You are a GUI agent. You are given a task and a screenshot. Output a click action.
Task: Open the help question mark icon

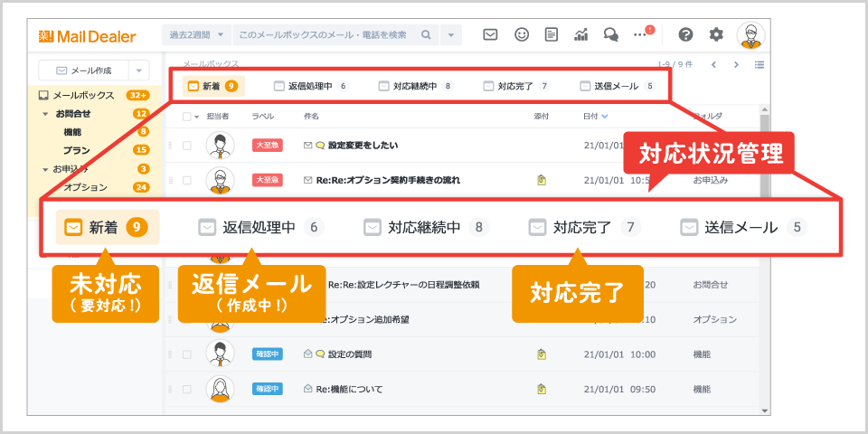pos(685,35)
